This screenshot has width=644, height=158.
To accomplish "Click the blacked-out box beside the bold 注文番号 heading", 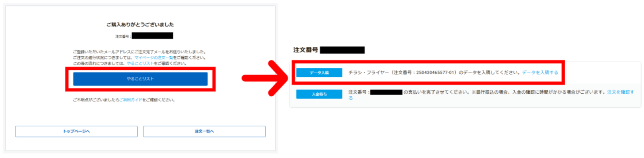I will [342, 50].
